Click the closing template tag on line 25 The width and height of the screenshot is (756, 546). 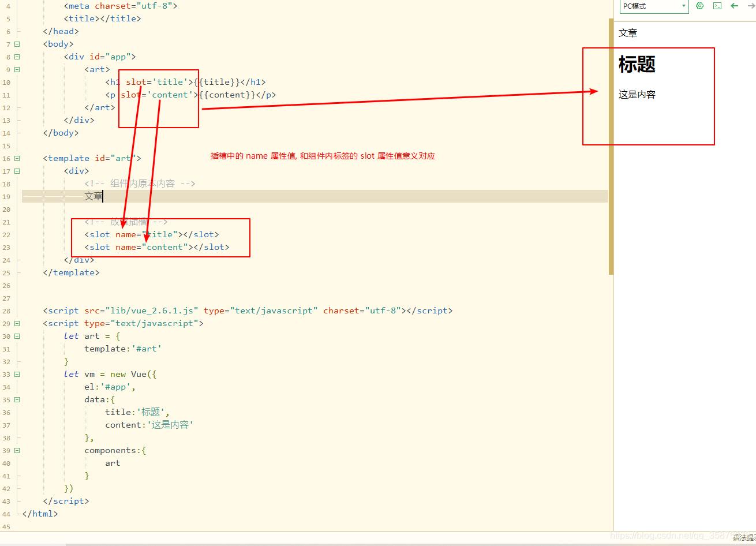coord(71,272)
